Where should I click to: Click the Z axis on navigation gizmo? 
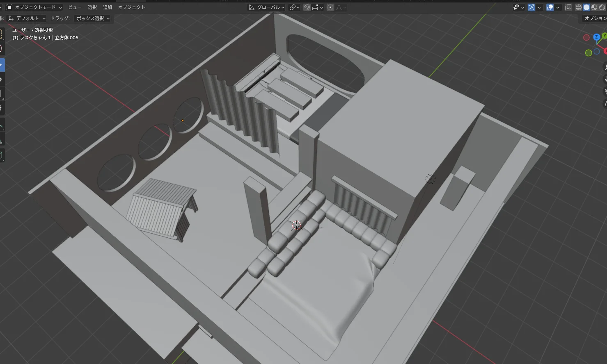[596, 37]
